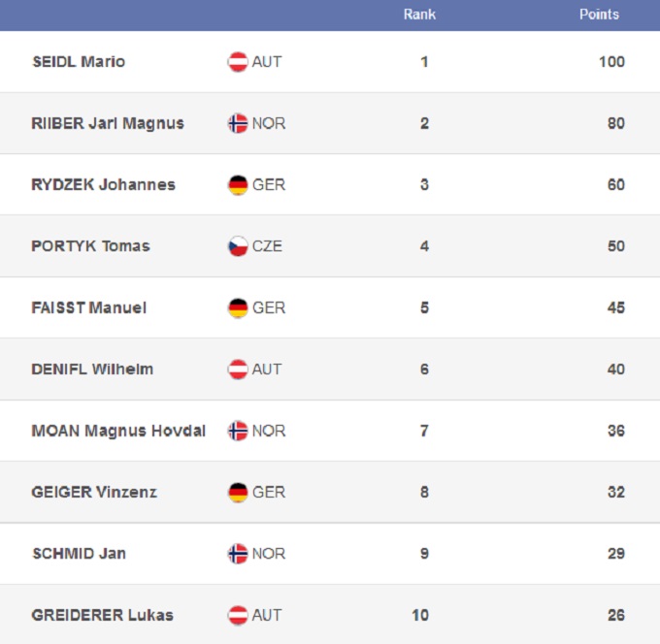Click the 100 points value for SEIDL
660x644 pixels.
click(611, 62)
